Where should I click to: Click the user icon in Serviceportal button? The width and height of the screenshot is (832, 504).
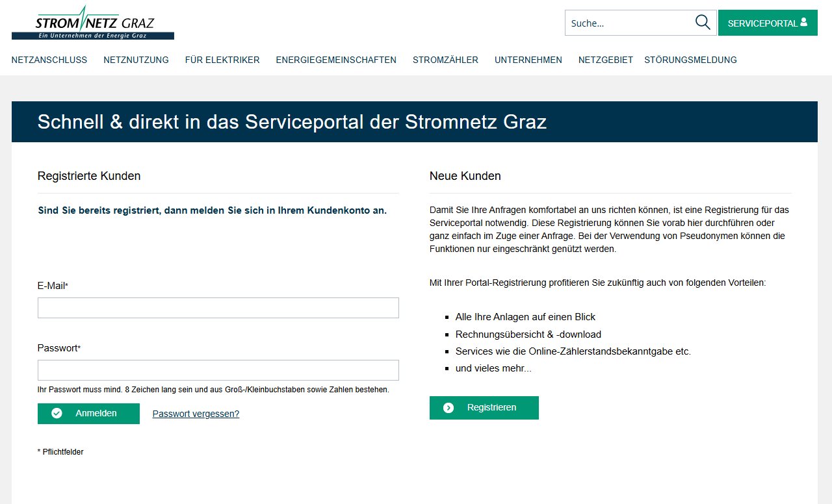(804, 22)
